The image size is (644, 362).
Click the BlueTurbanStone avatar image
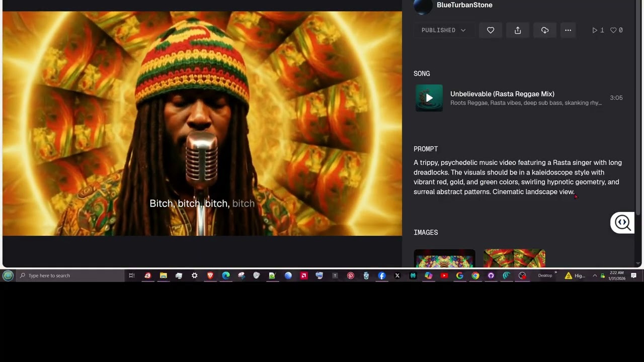tap(423, 6)
